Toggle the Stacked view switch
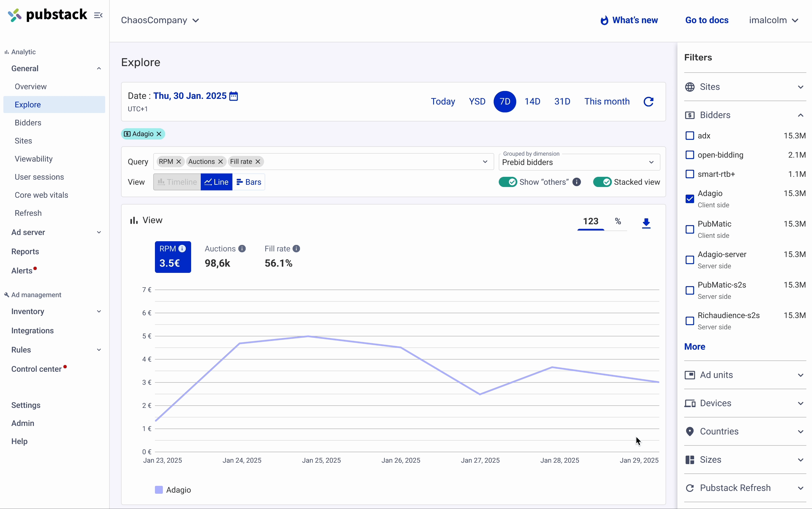812x509 pixels. tap(602, 182)
